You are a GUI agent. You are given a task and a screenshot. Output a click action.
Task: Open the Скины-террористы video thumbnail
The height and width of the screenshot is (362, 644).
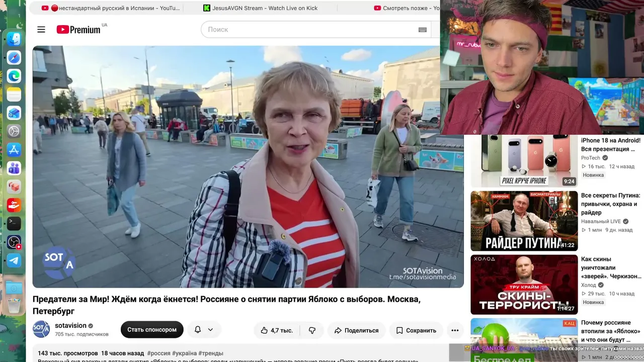click(524, 285)
